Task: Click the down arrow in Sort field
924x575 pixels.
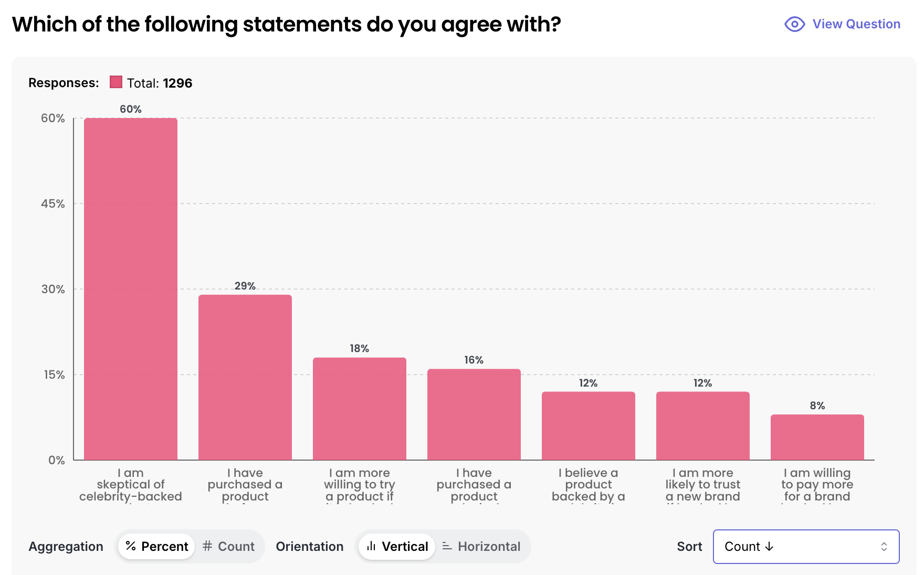Action: click(770, 546)
